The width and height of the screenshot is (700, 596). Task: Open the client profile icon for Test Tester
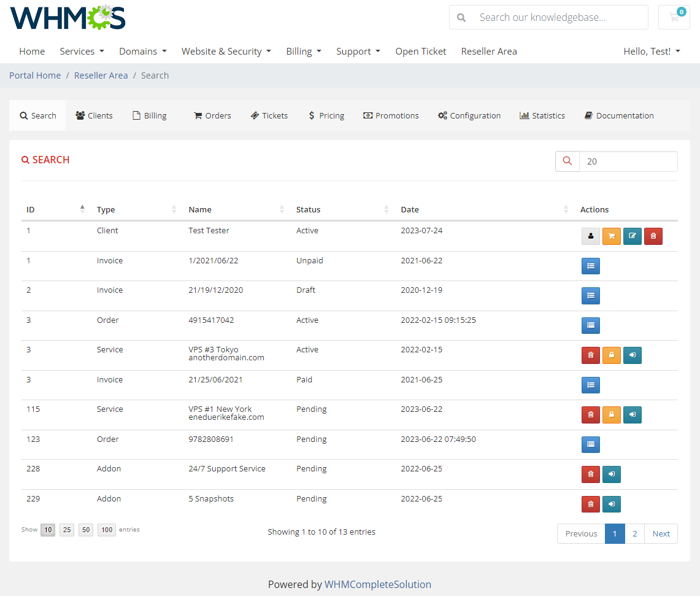(590, 236)
